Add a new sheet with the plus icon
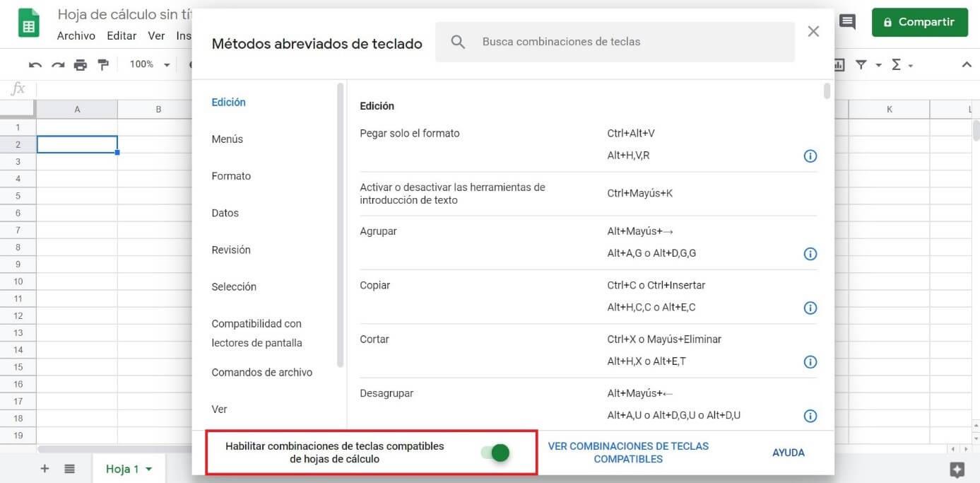The width and height of the screenshot is (980, 483). point(45,468)
